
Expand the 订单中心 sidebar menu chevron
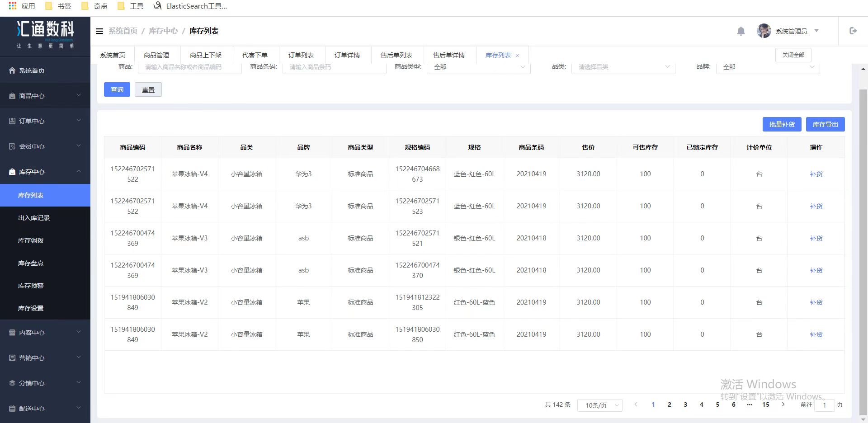tap(79, 121)
